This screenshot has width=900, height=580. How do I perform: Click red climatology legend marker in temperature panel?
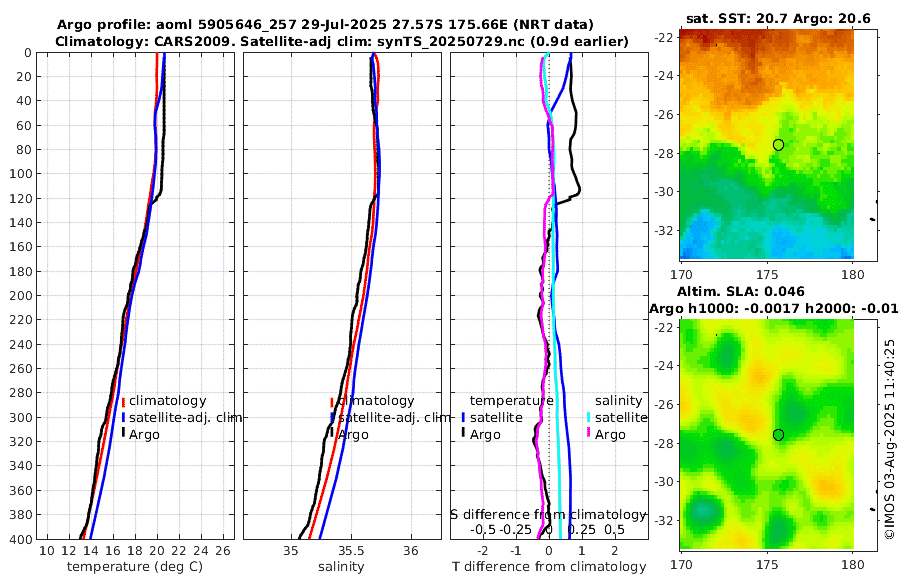[x=123, y=401]
